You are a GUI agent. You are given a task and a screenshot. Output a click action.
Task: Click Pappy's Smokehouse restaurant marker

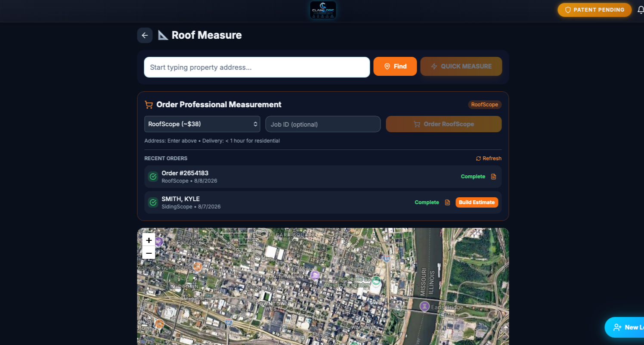click(x=197, y=267)
